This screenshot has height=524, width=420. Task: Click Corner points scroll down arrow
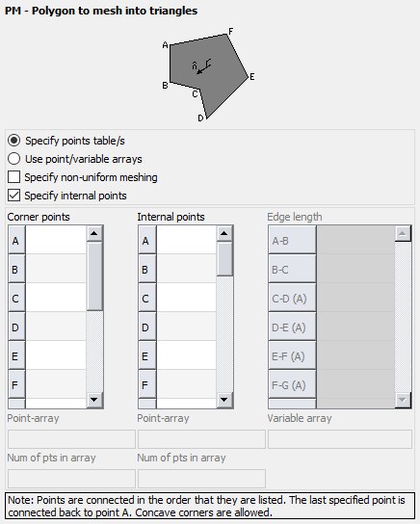pyautogui.click(x=94, y=400)
